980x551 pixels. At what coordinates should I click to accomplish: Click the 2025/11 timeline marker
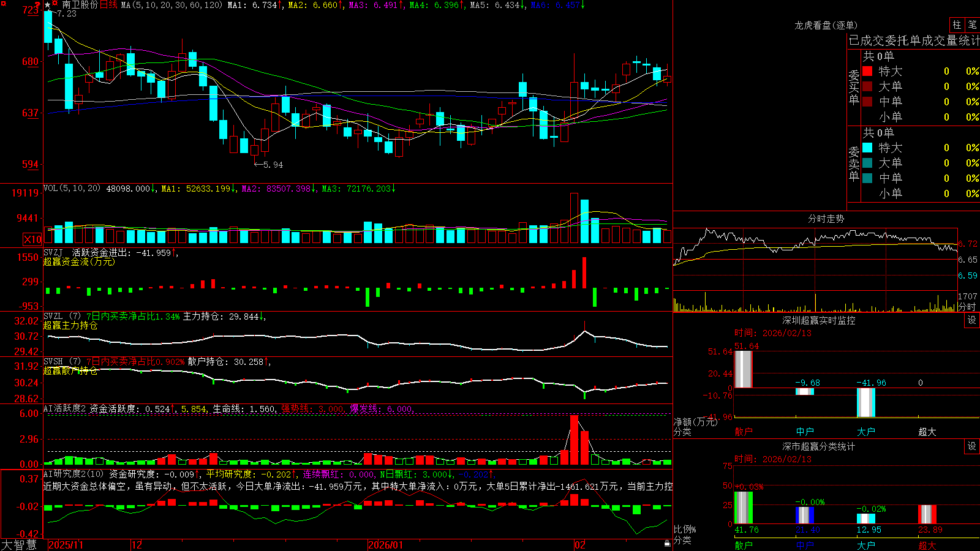[66, 545]
